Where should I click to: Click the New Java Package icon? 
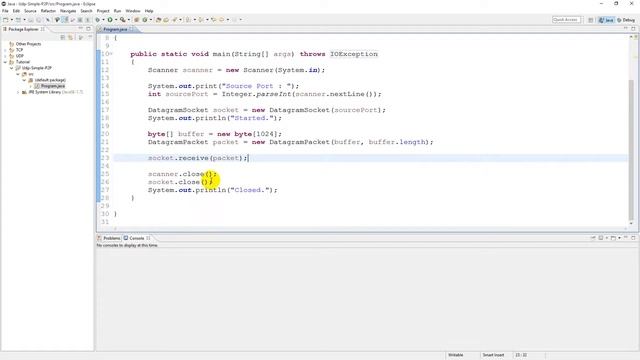click(x=137, y=20)
